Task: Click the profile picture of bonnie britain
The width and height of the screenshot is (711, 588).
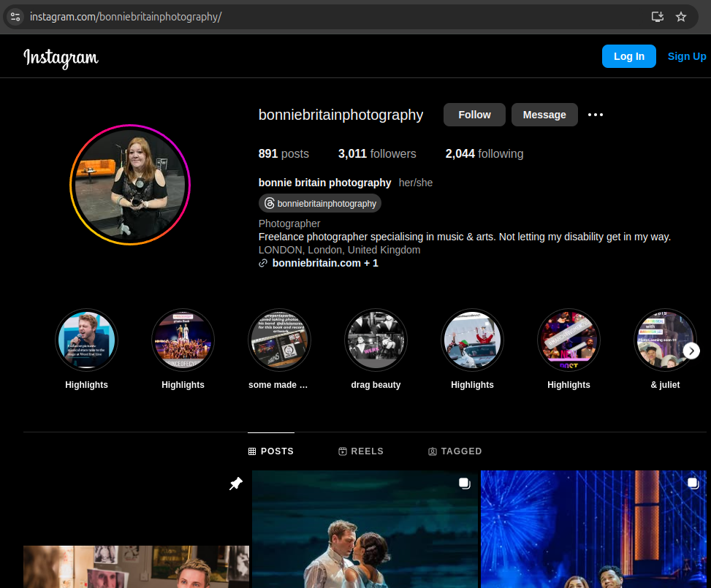Action: [x=129, y=184]
